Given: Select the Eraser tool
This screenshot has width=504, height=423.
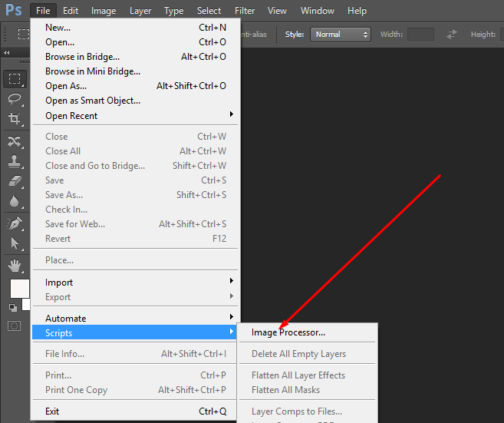Looking at the screenshot, I should 15,181.
